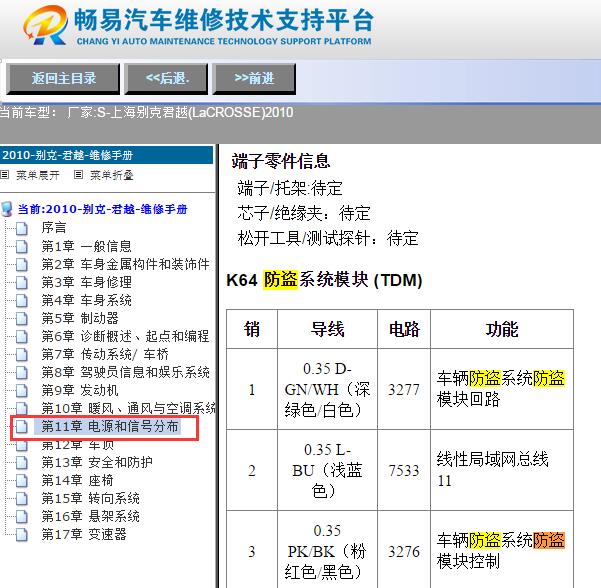Click page icon beside 第5章 制动器
This screenshot has height=588, width=601.
(x=22, y=318)
